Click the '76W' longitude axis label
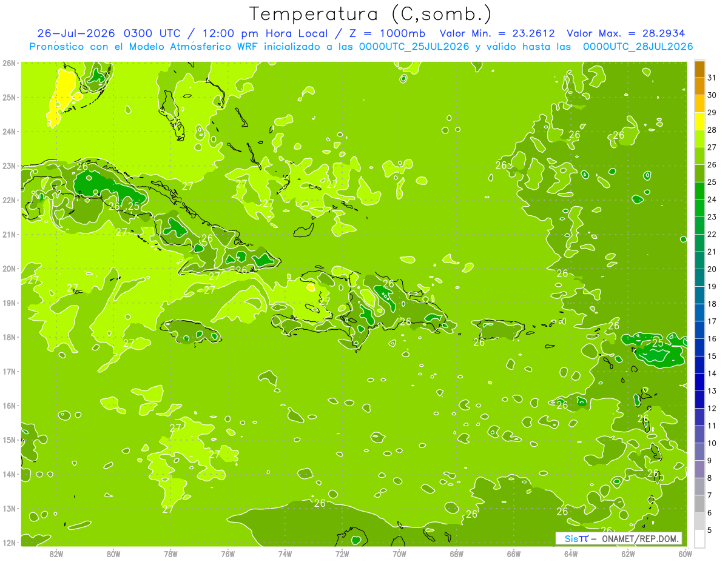Image resolution: width=728 pixels, height=562 pixels. click(228, 554)
